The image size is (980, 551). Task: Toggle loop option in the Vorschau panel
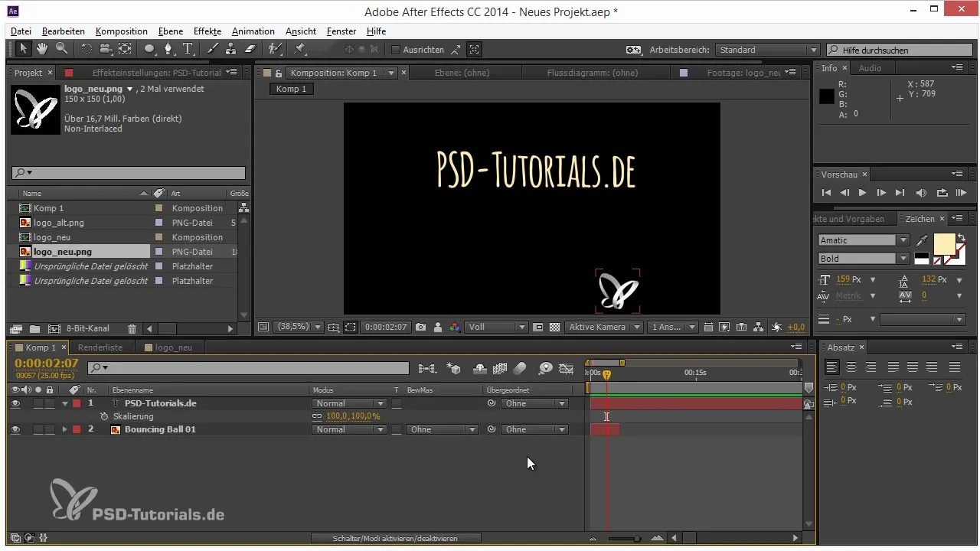click(x=942, y=193)
